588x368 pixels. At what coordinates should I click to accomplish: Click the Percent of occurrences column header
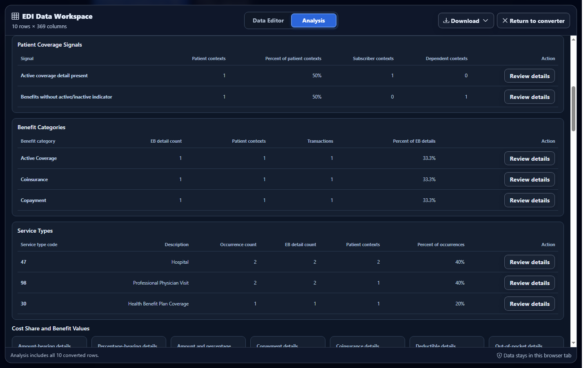(441, 245)
